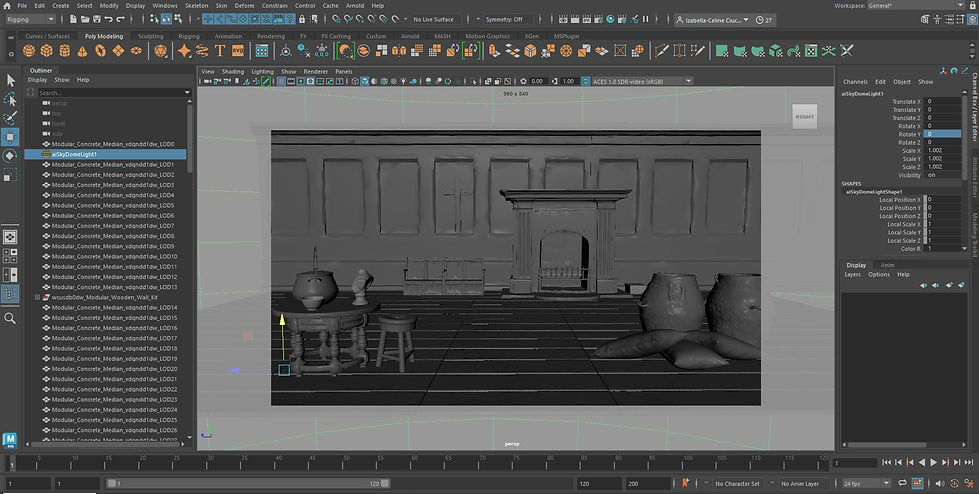Viewport: 979px width, 494px height.
Task: Click the view cube RIGHT face
Action: click(x=805, y=117)
